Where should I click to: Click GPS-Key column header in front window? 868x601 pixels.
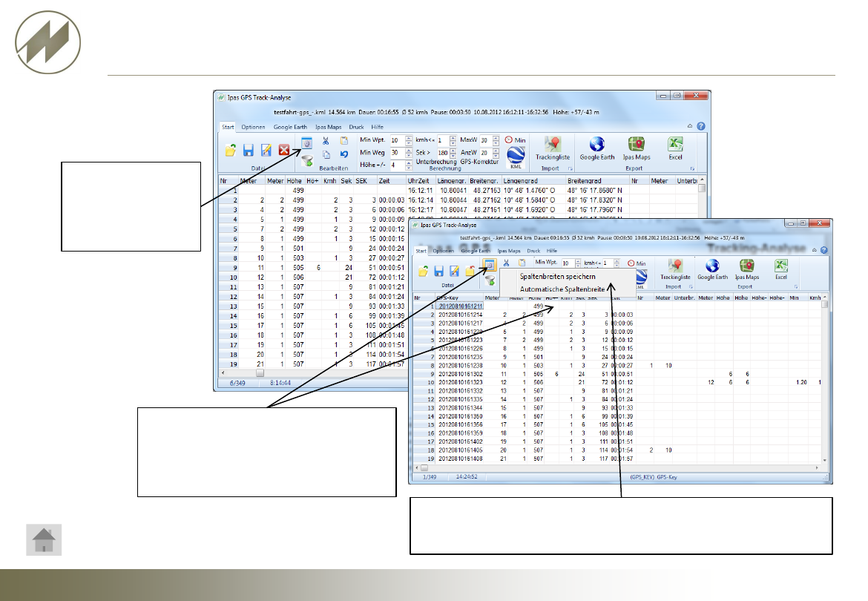coord(459,298)
